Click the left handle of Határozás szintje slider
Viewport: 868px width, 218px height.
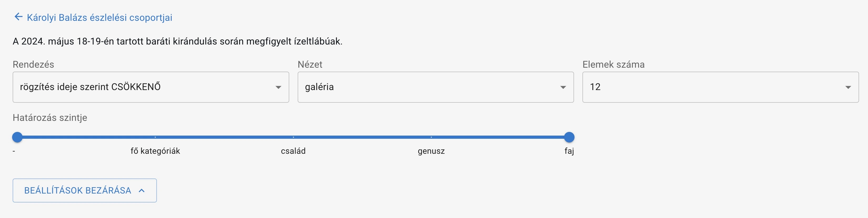coord(17,137)
